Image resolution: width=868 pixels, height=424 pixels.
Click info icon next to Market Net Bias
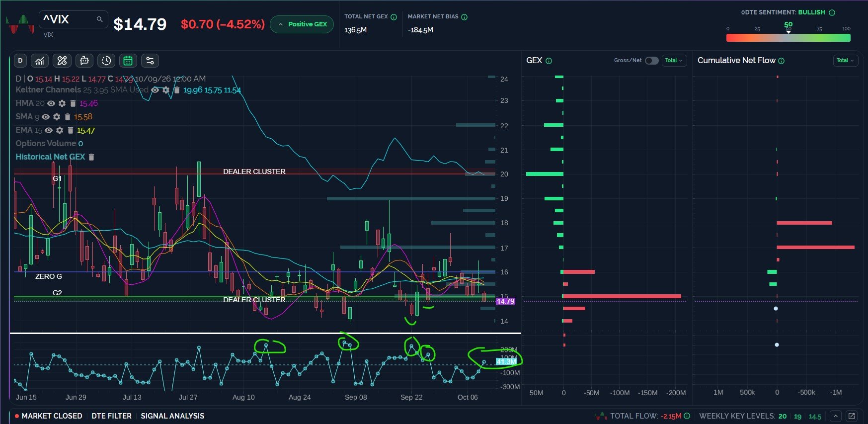coord(464,17)
